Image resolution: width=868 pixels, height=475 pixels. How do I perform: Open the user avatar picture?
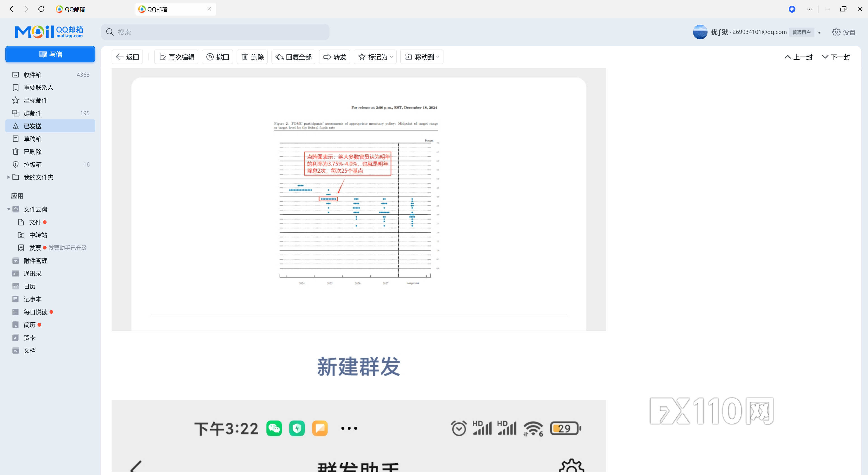(700, 32)
